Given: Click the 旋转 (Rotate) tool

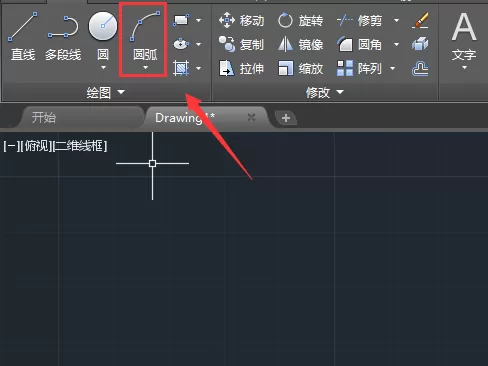Looking at the screenshot, I should 300,20.
